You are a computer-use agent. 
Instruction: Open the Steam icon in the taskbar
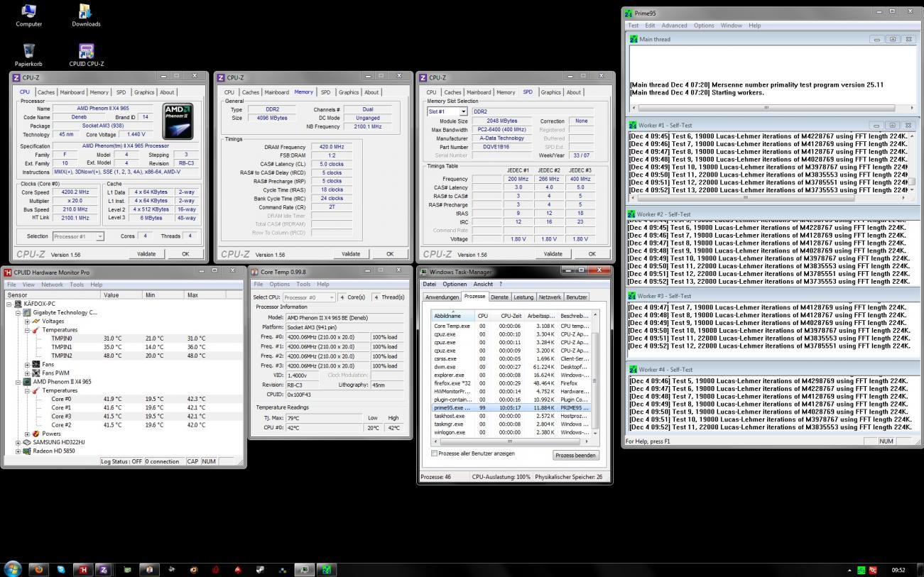261,569
